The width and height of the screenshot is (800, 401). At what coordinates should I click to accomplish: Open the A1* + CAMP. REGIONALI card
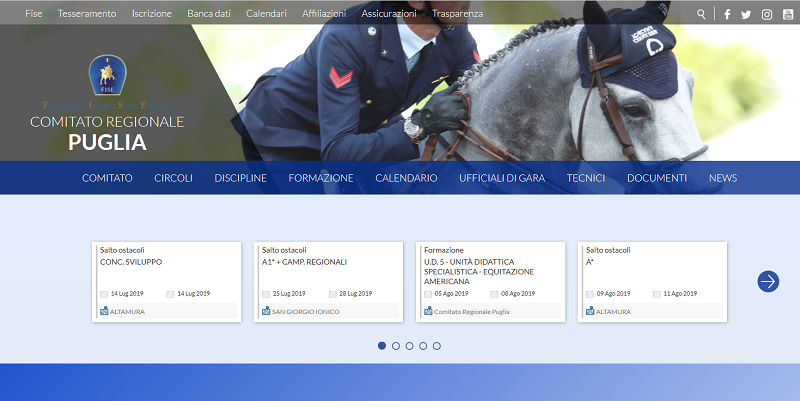click(x=329, y=282)
